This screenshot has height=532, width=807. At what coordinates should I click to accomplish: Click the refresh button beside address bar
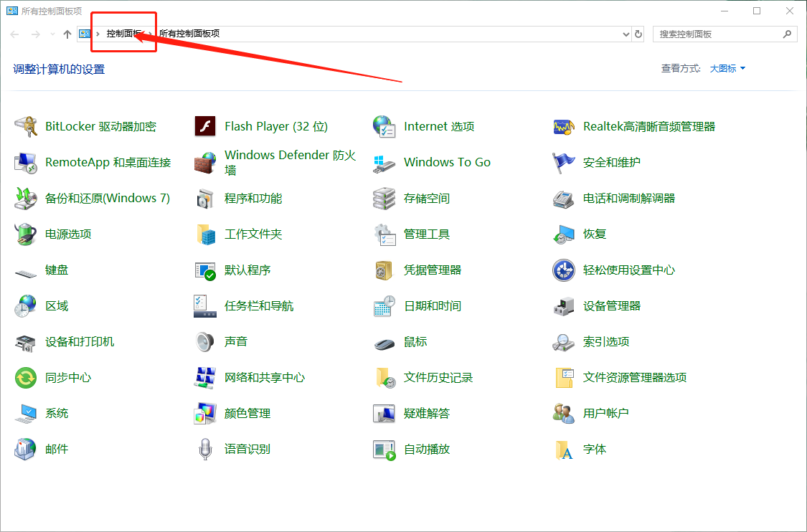point(638,34)
